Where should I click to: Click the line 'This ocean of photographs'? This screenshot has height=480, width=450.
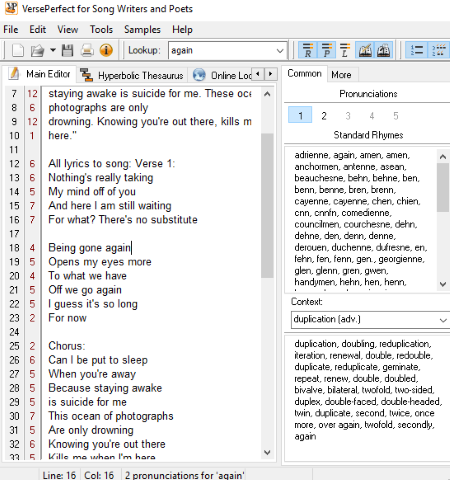click(111, 416)
